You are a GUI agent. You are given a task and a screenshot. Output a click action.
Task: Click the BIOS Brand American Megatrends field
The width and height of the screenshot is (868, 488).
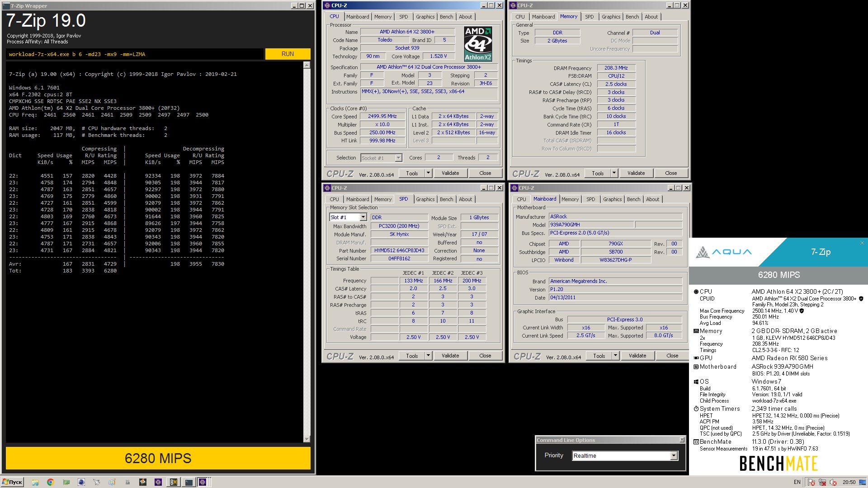point(615,281)
